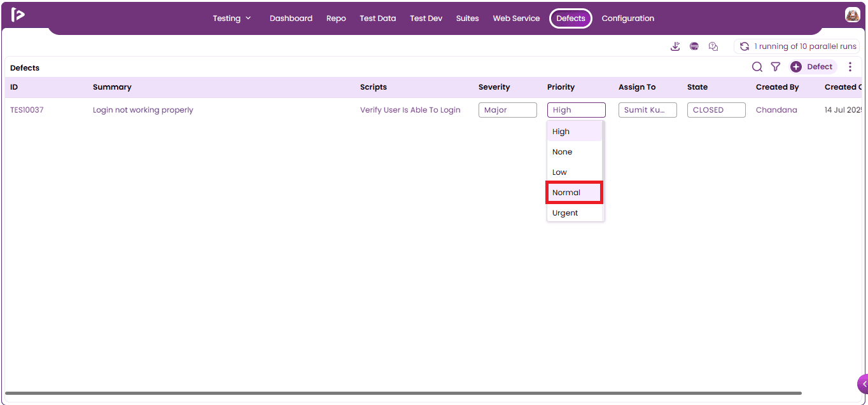Open the Verify User Is Able To Login script
Image resolution: width=868 pixels, height=405 pixels.
pyautogui.click(x=410, y=110)
